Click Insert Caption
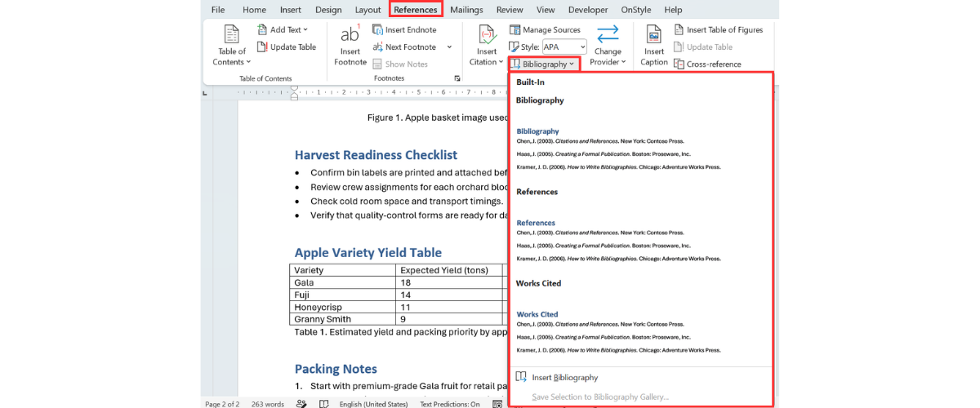Image resolution: width=980 pixels, height=408 pixels. (653, 45)
